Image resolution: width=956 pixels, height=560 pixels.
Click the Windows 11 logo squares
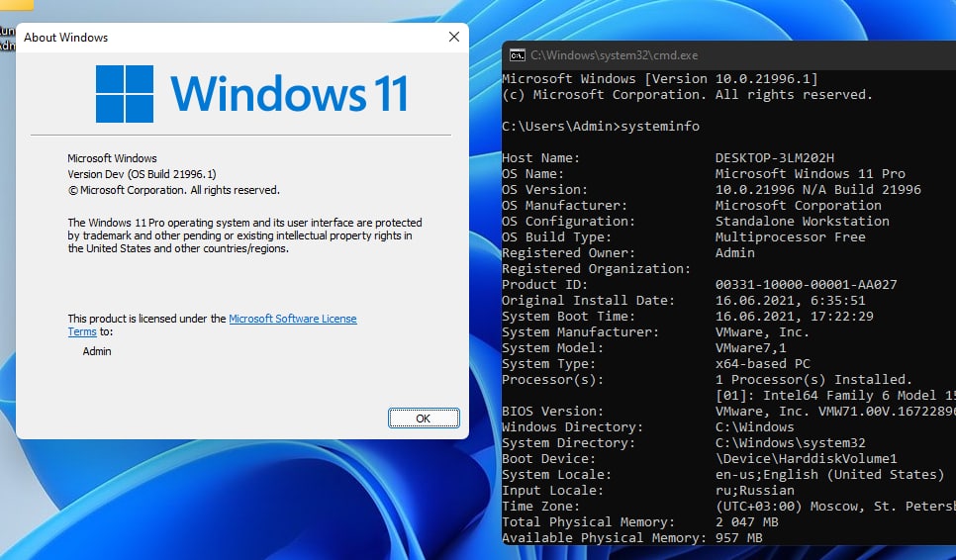[x=125, y=94]
